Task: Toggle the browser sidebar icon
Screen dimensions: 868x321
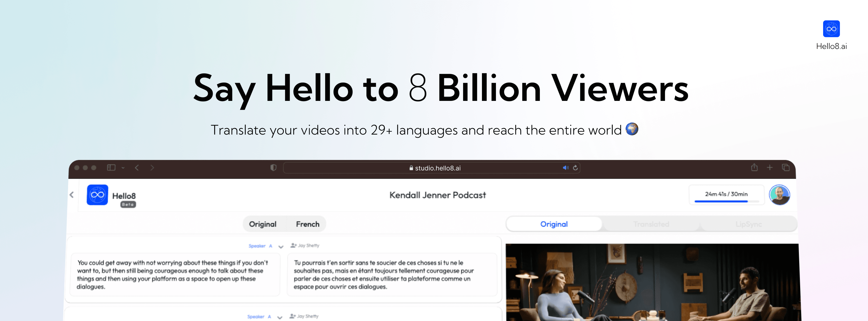Action: 111,168
